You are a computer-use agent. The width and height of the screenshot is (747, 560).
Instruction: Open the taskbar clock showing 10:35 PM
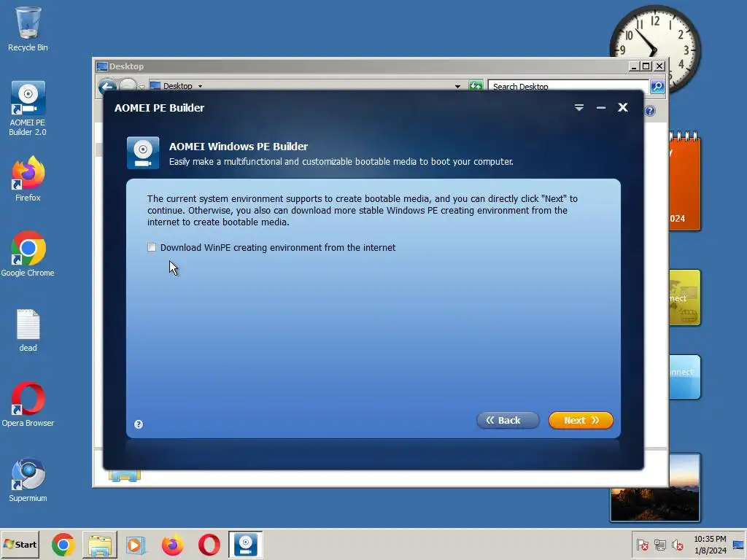pos(710,545)
